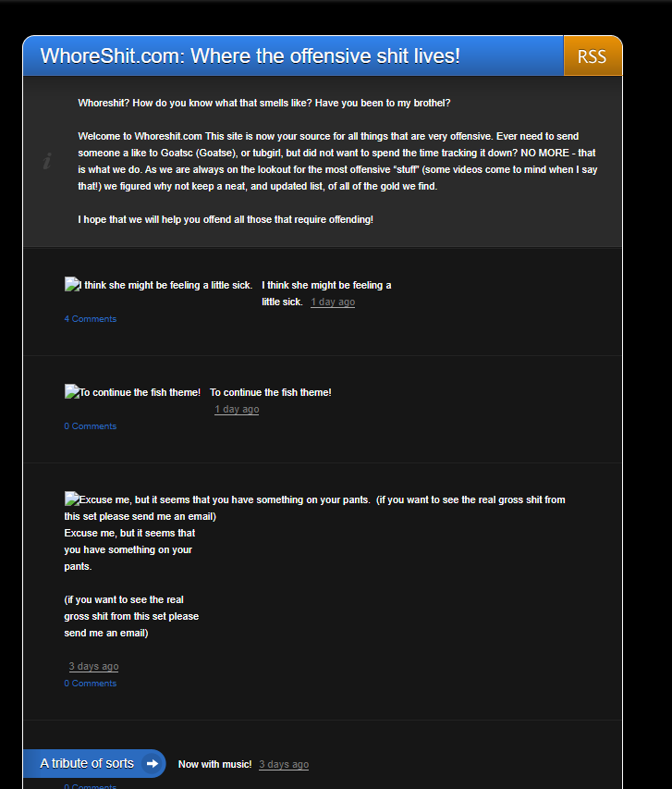672x789 pixels.
Task: Click 'Whoreshit? How do you know' intro line
Action: click(x=264, y=103)
